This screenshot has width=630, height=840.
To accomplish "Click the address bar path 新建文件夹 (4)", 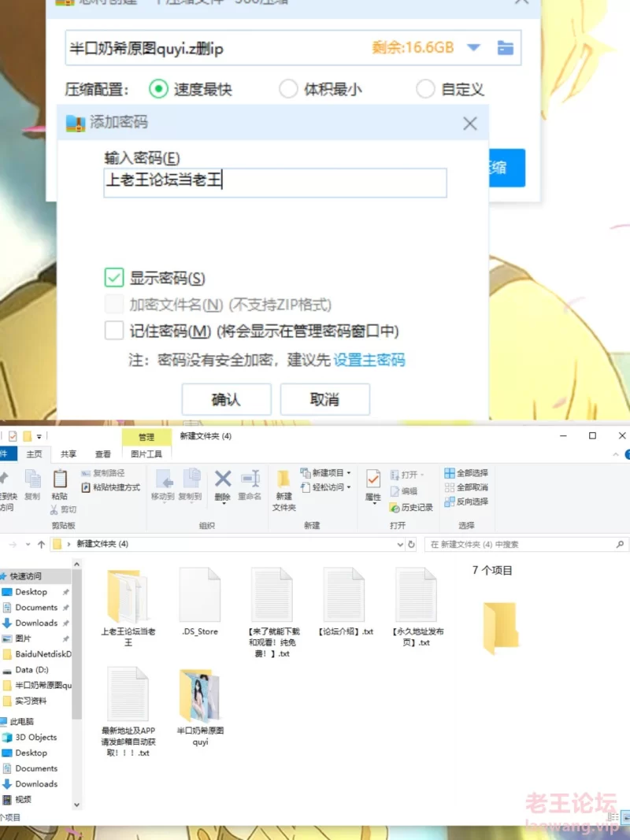I will [x=102, y=544].
